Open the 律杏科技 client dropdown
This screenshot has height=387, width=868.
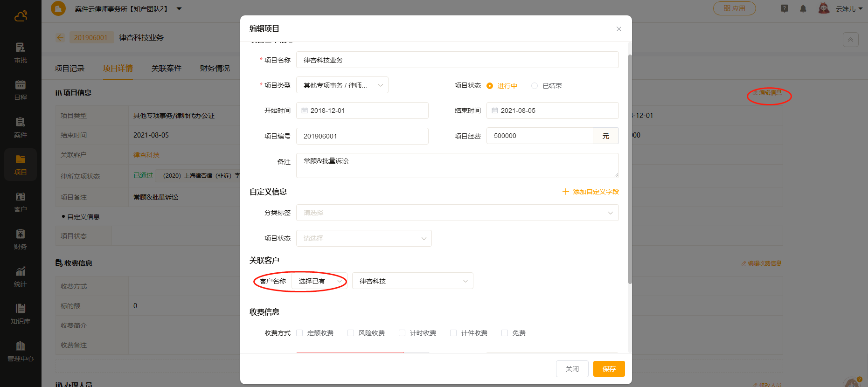click(412, 281)
